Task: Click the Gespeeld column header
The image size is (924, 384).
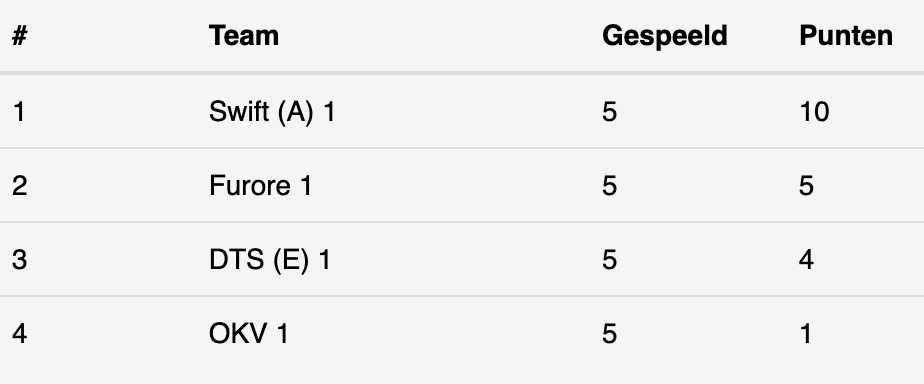Action: [665, 37]
